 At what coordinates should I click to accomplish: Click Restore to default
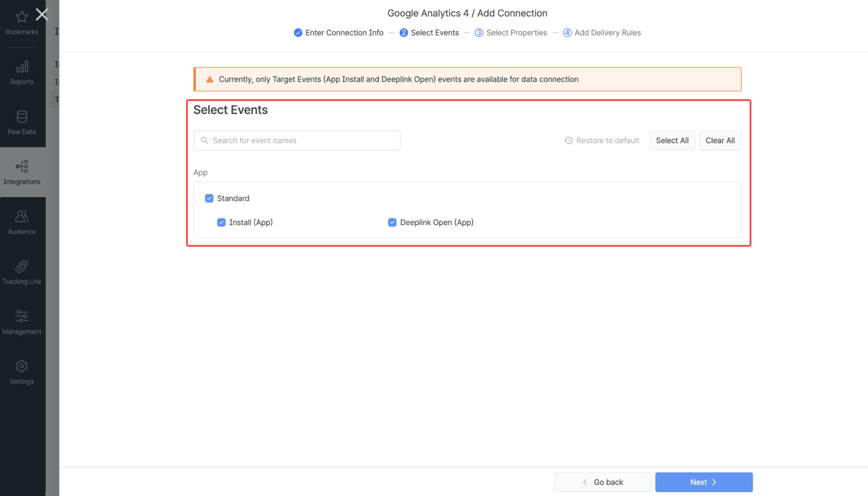(602, 141)
